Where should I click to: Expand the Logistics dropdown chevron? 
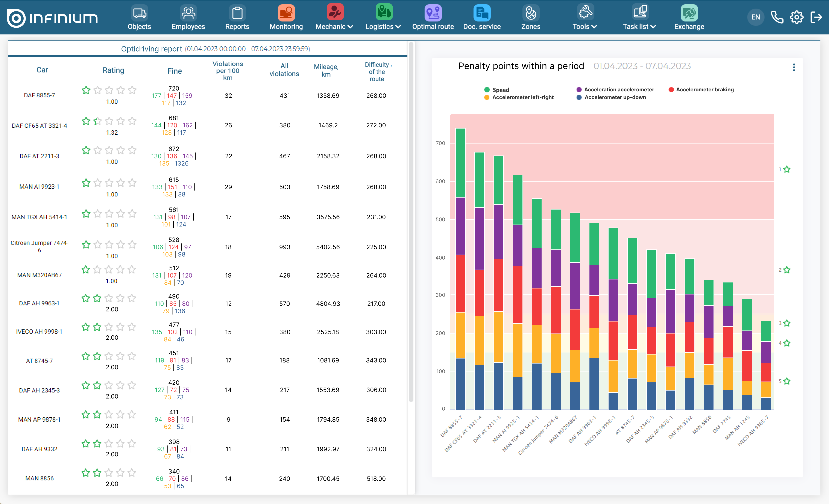pos(398,27)
